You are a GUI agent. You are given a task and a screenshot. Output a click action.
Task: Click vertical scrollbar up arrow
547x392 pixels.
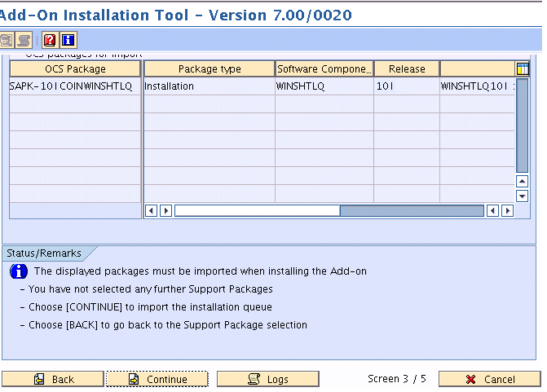tap(522, 181)
